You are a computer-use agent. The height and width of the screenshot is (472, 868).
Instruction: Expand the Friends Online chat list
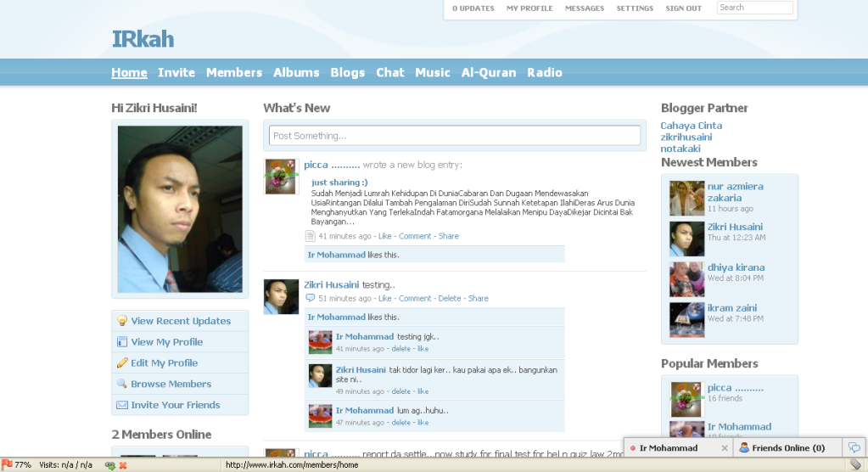tap(781, 448)
